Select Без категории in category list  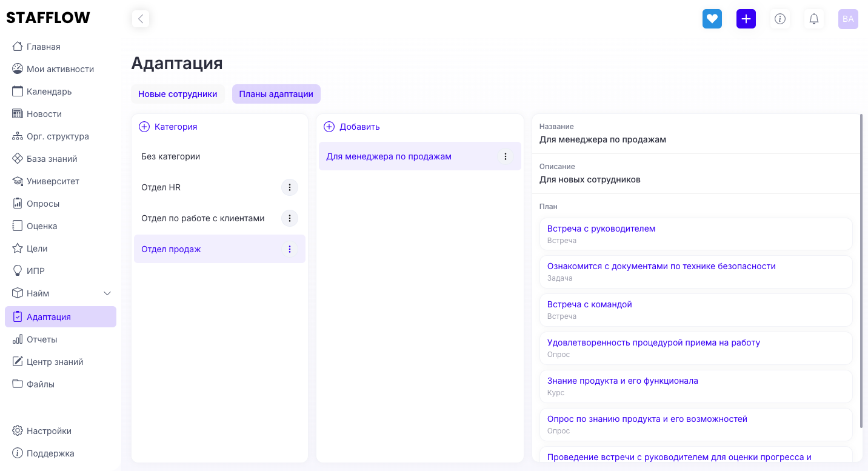click(x=171, y=156)
